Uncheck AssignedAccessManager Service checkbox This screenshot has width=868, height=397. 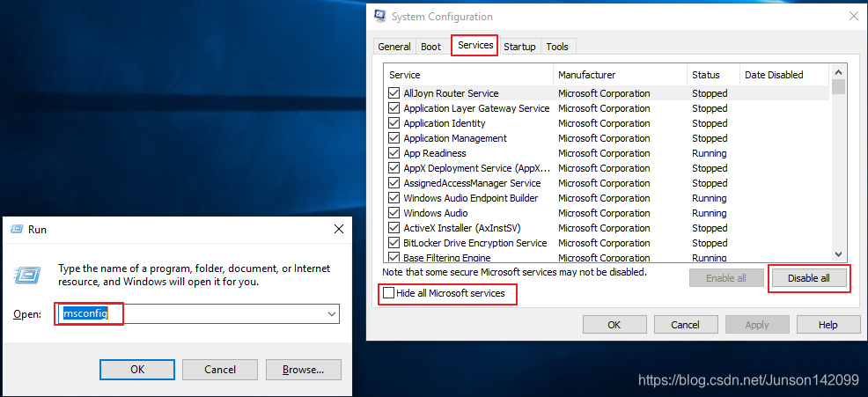tap(394, 183)
